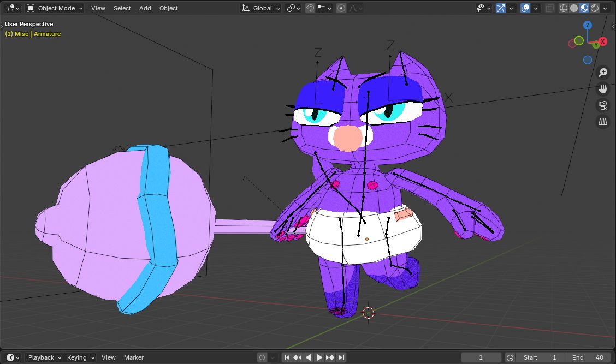Click the red X axis gizmo handle
The width and height of the screenshot is (616, 364).
(603, 41)
